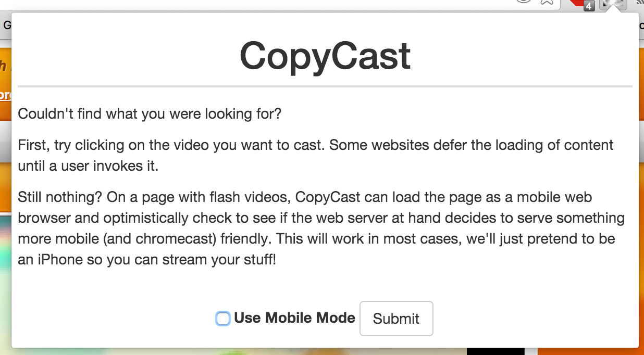Click the Submit button
The width and height of the screenshot is (644, 355).
[x=396, y=319]
